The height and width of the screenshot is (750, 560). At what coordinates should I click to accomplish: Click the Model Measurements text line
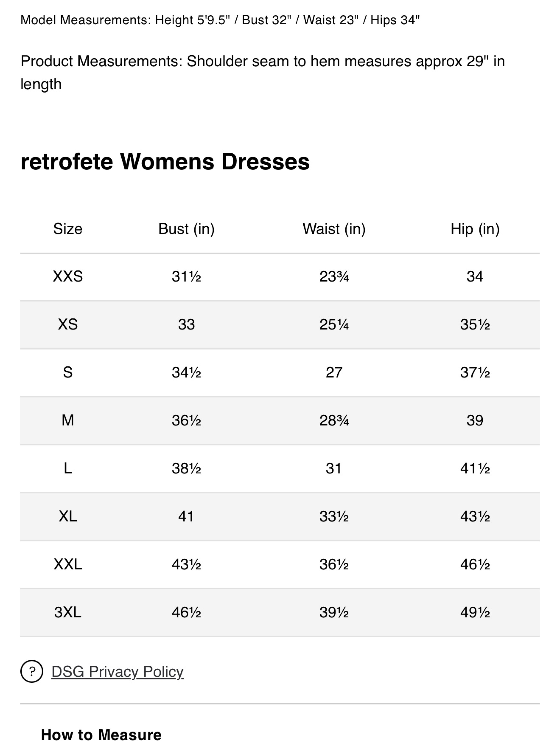220,20
